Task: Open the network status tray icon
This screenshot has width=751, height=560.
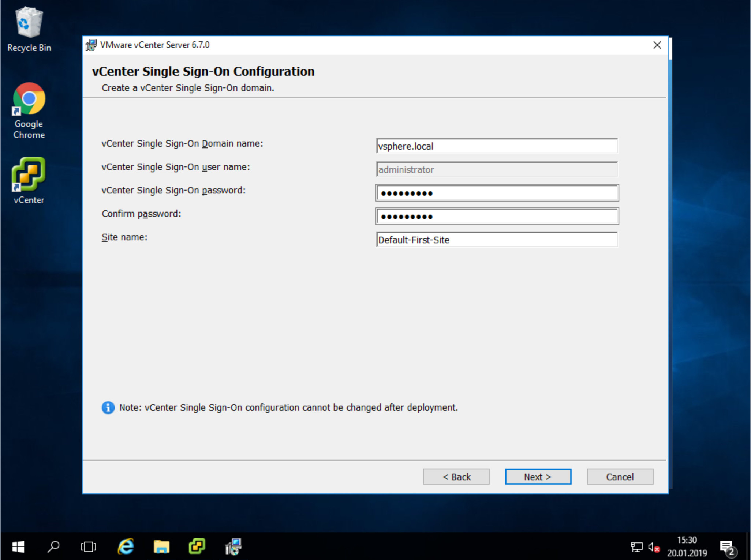Action: point(636,547)
